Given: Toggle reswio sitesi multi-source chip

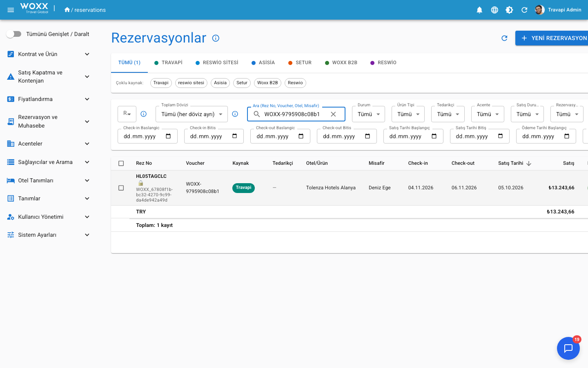Looking at the screenshot, I should point(191,83).
